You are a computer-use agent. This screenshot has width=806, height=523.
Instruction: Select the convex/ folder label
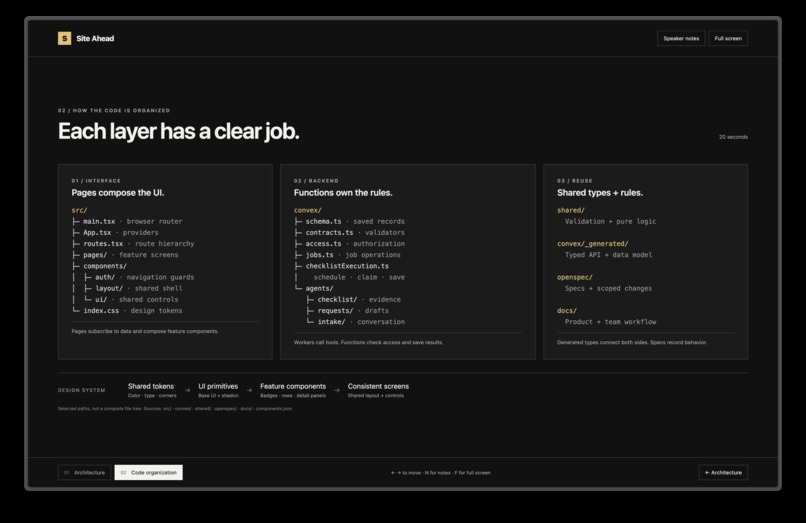tap(307, 210)
